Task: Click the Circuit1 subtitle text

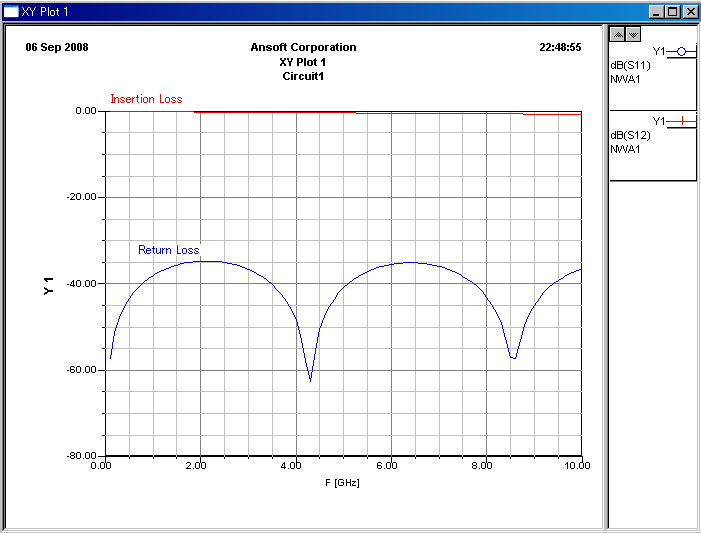Action: pos(303,76)
